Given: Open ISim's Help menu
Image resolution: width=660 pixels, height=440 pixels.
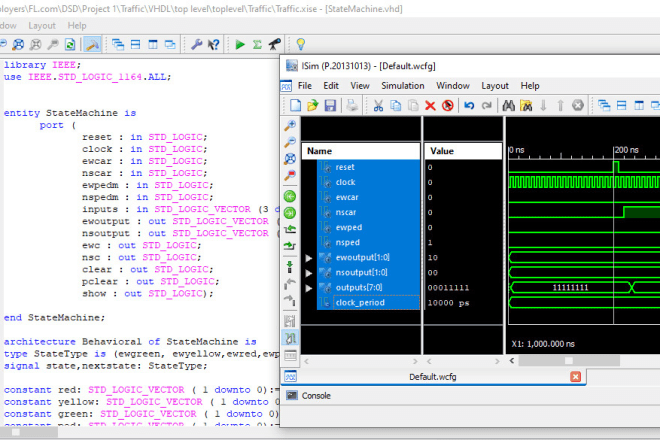Looking at the screenshot, I should (530, 86).
